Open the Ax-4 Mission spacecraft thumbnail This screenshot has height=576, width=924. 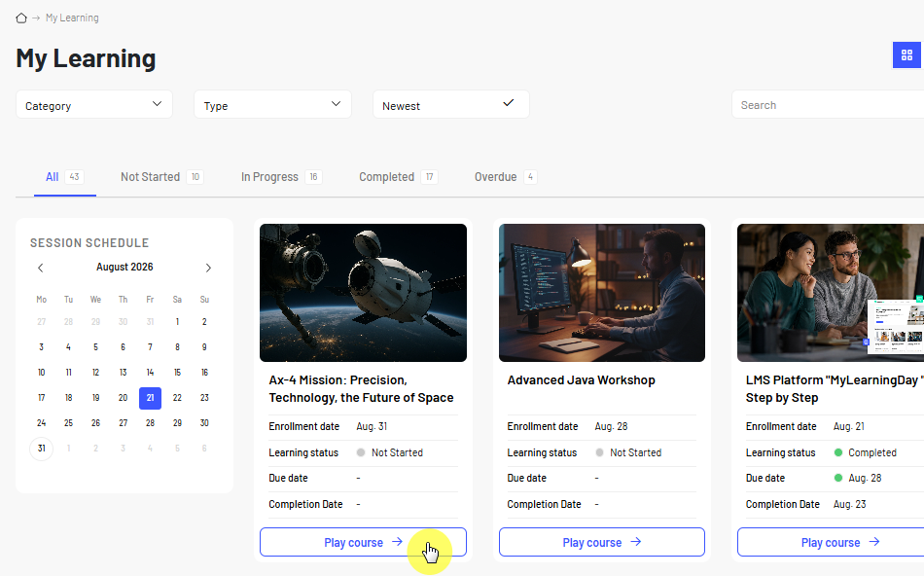pyautogui.click(x=363, y=293)
